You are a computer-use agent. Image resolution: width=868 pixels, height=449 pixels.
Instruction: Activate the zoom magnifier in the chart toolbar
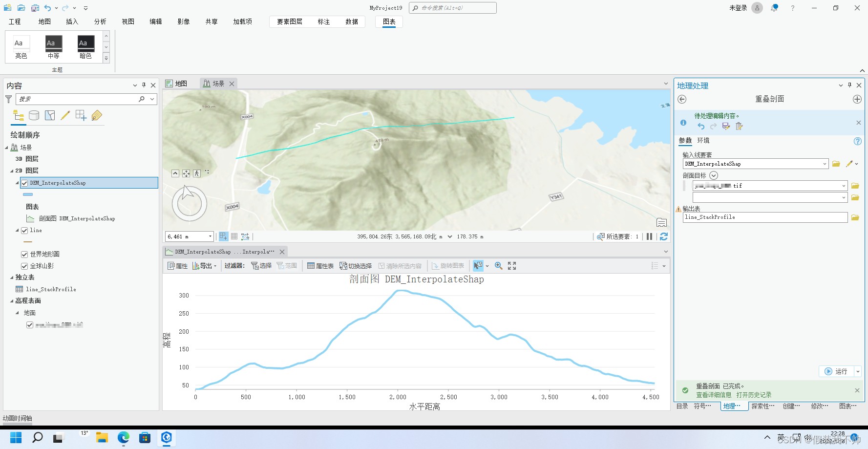(x=498, y=265)
